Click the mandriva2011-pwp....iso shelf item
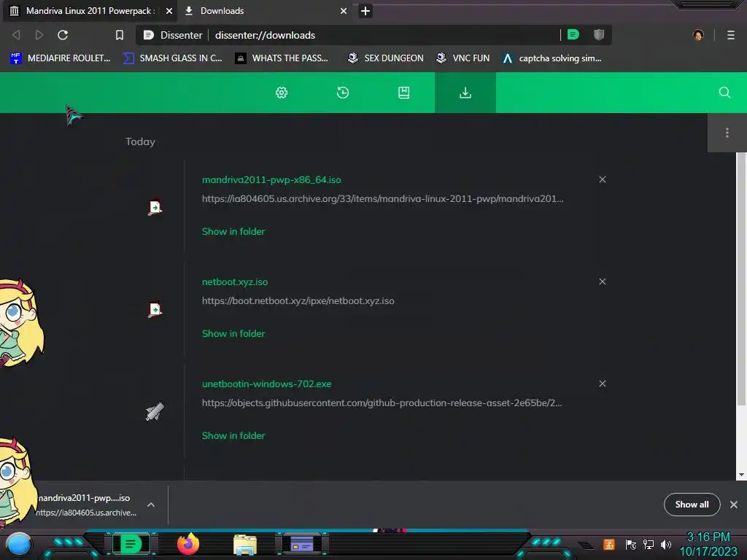The image size is (747, 560). [88, 505]
